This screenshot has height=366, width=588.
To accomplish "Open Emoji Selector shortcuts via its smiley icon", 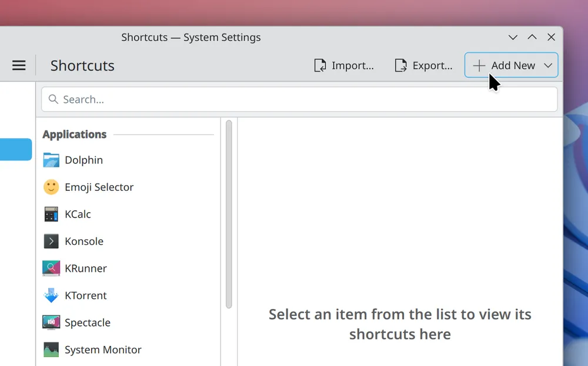I will (x=51, y=187).
